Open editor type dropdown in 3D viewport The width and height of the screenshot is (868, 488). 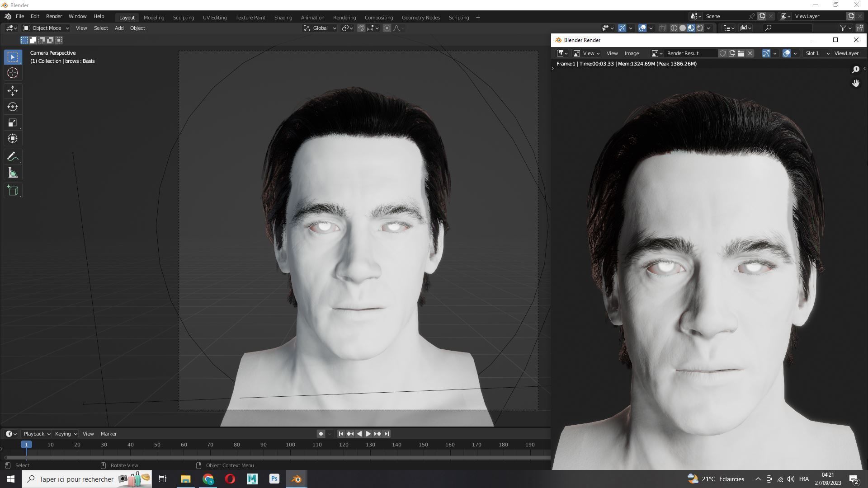11,28
